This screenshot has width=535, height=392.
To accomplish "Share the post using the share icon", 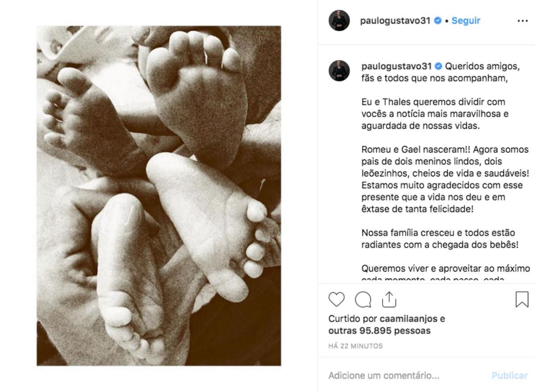I will click(x=389, y=299).
